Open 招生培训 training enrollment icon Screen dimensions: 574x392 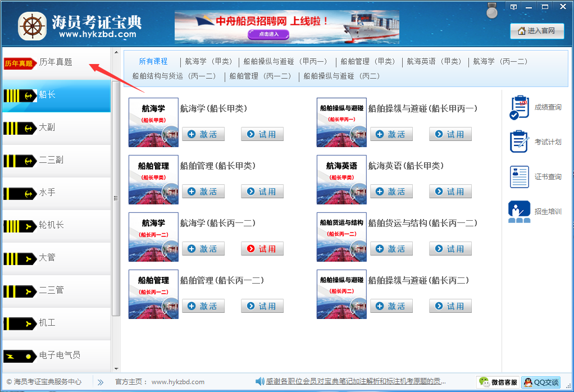(x=519, y=212)
